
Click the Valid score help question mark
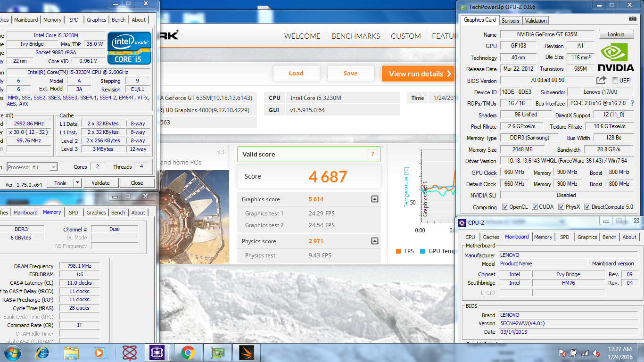tap(372, 154)
